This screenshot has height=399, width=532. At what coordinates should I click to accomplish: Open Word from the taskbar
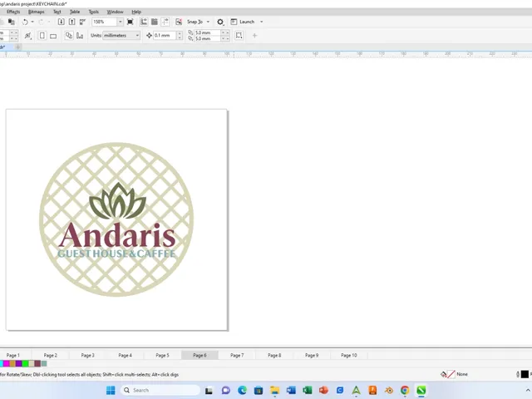(x=291, y=390)
